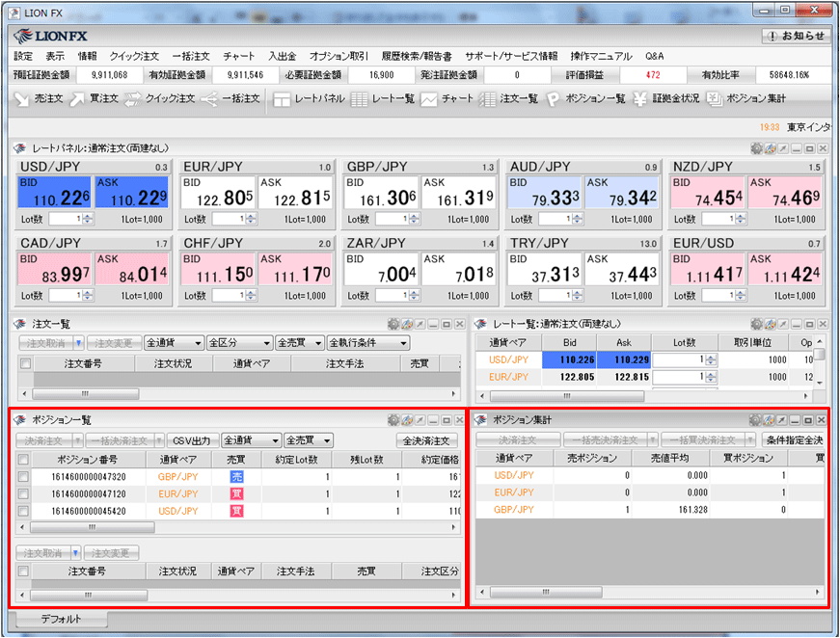Open the 情報 menu

pos(88,56)
